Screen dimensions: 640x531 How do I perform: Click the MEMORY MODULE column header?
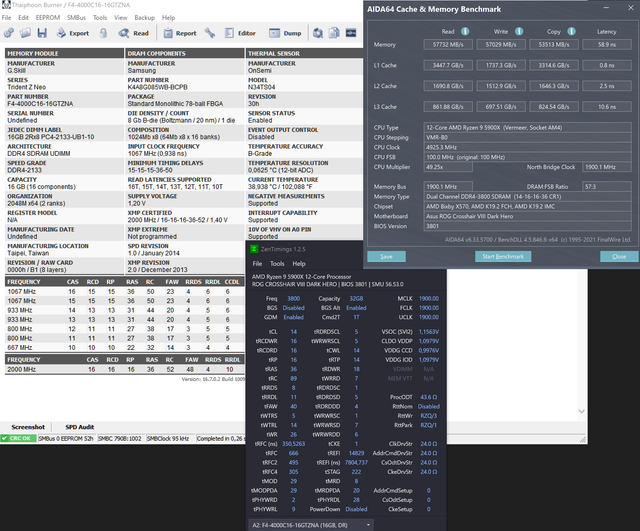[64, 53]
